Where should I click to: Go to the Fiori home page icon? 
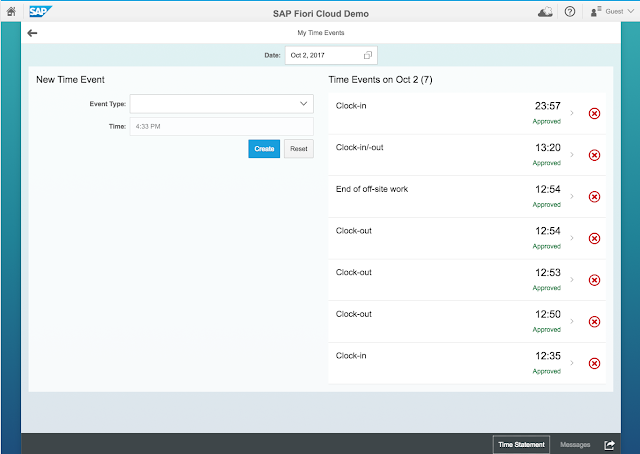(x=11, y=11)
